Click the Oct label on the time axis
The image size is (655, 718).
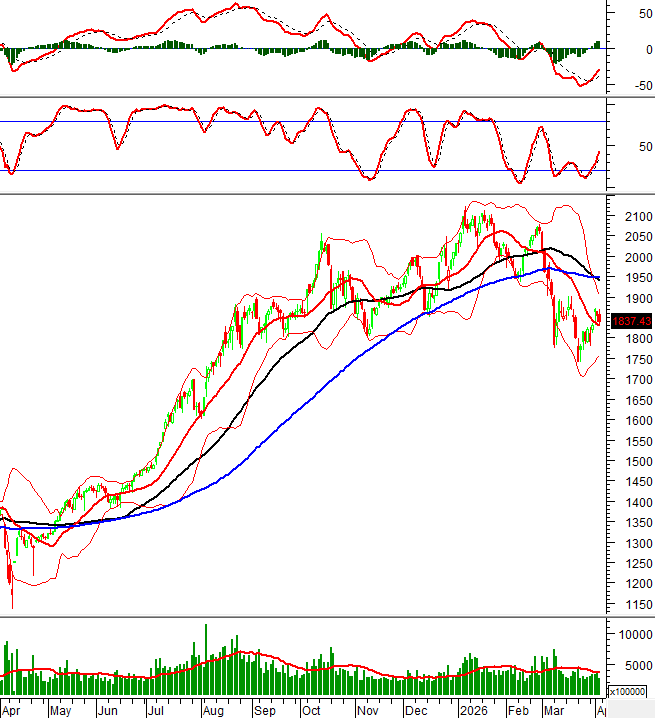[311, 709]
